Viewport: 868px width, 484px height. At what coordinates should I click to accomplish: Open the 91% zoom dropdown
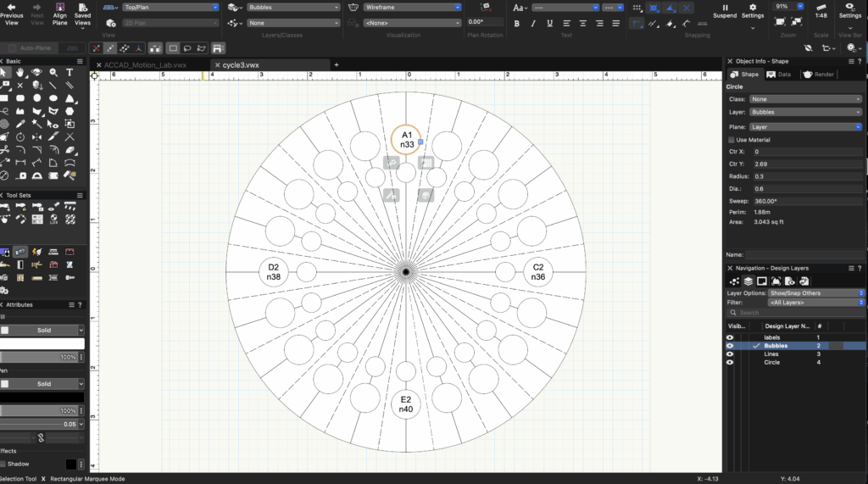tap(787, 6)
